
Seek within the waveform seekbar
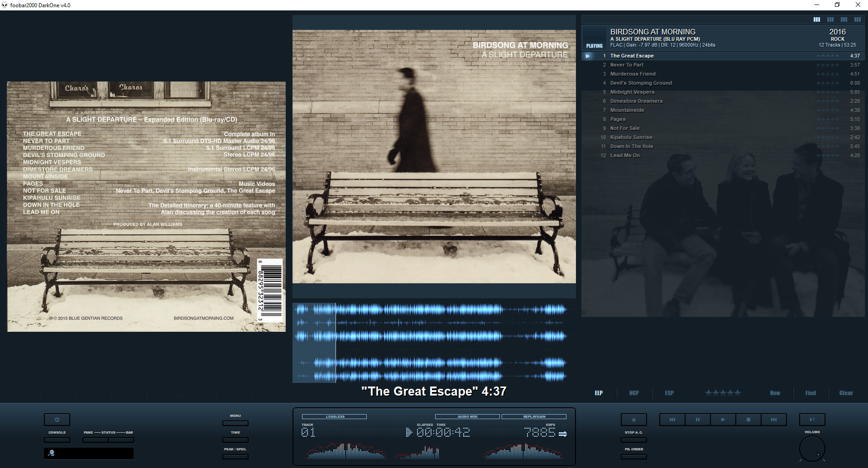[434, 343]
